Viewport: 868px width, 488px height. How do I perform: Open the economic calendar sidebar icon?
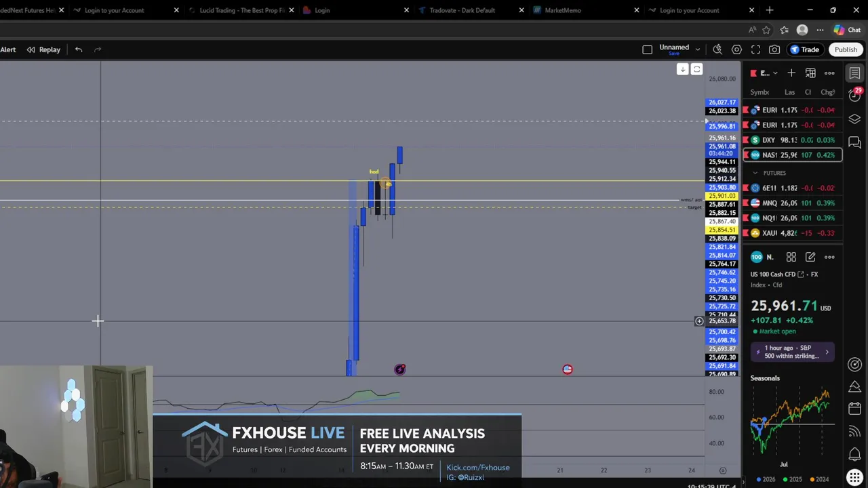(854, 409)
